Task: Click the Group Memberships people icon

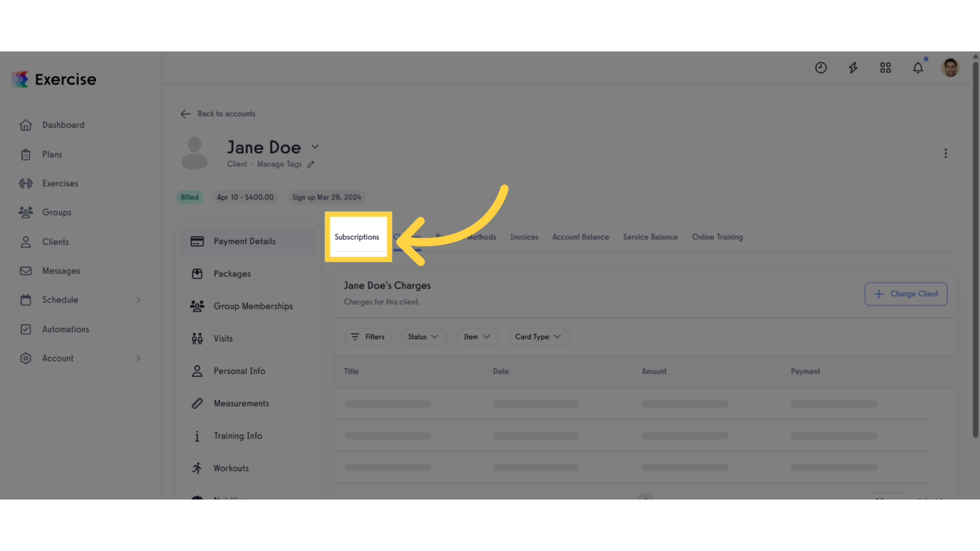Action: pyautogui.click(x=197, y=306)
